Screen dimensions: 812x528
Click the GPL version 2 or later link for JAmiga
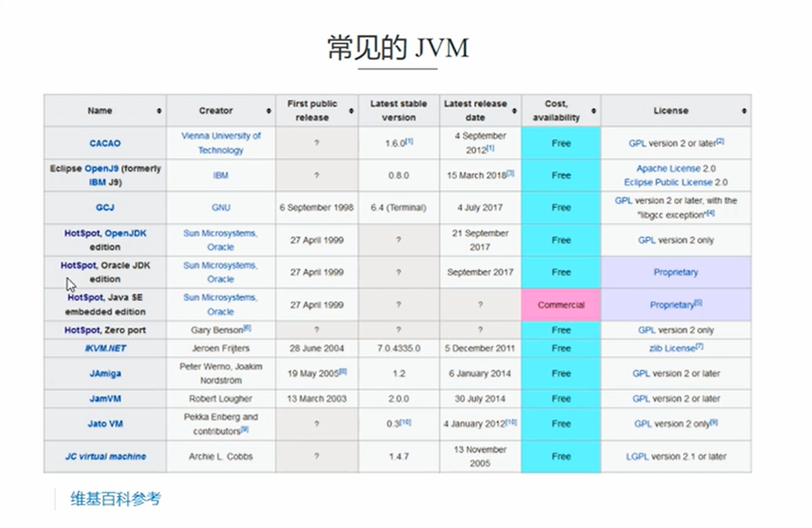676,373
